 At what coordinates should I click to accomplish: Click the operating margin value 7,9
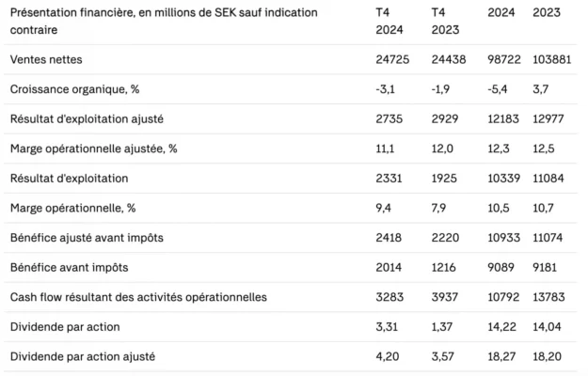pyautogui.click(x=440, y=208)
